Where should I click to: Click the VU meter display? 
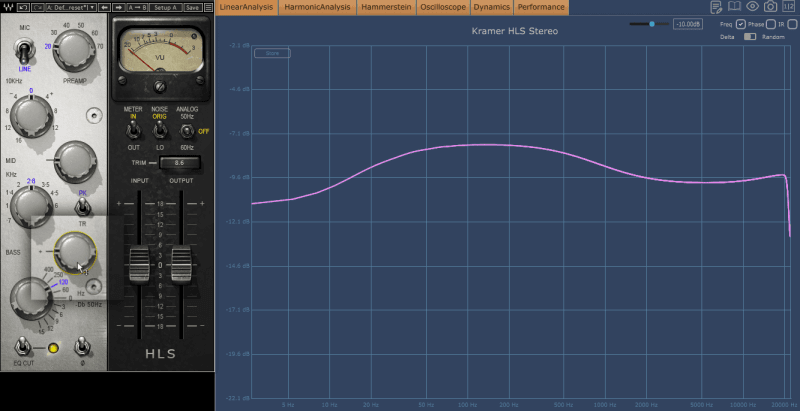[x=160, y=50]
